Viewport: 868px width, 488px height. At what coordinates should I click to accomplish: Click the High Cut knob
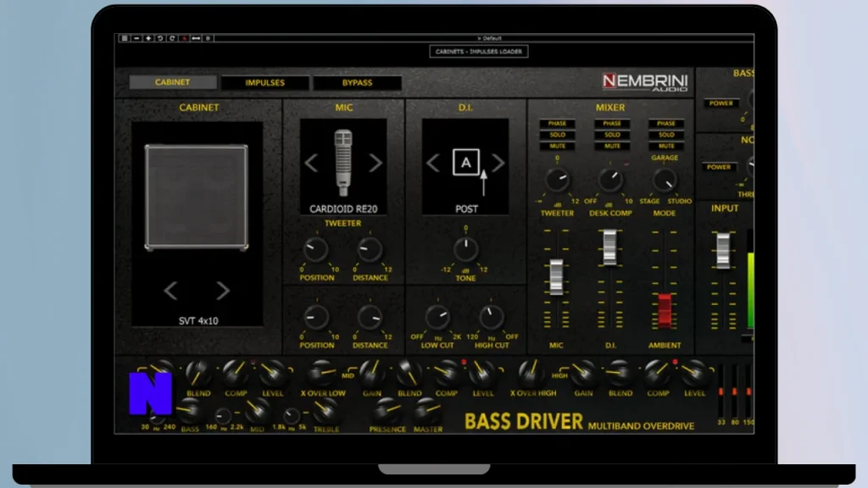[491, 317]
